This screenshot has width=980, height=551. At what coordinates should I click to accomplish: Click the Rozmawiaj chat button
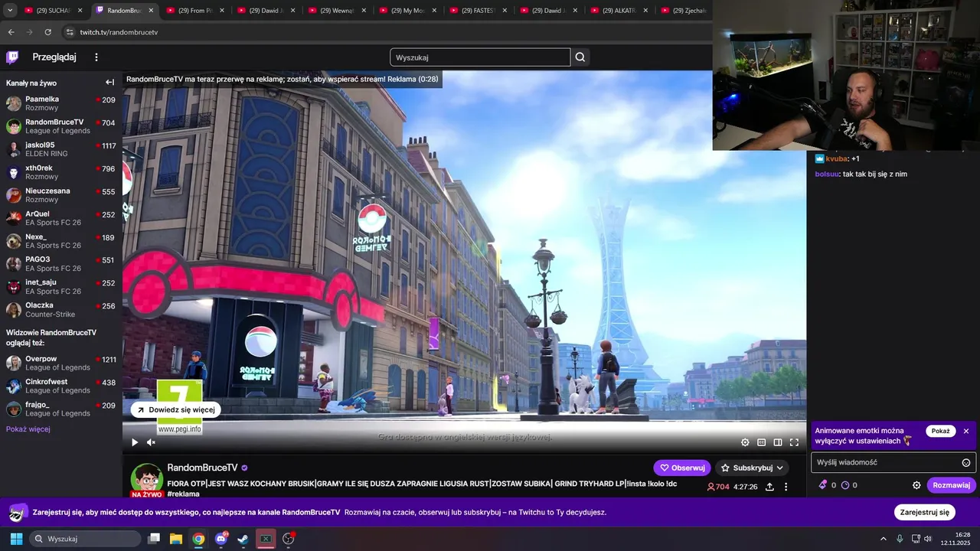tap(951, 485)
